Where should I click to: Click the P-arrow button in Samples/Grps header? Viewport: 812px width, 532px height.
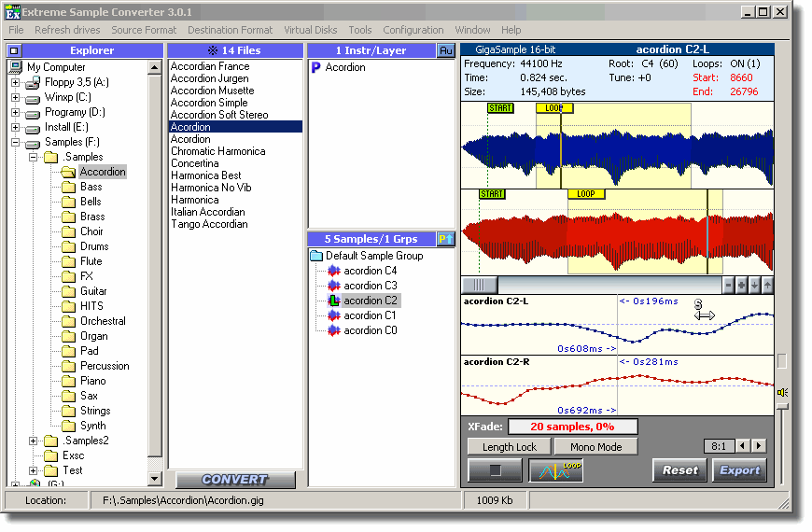(446, 239)
